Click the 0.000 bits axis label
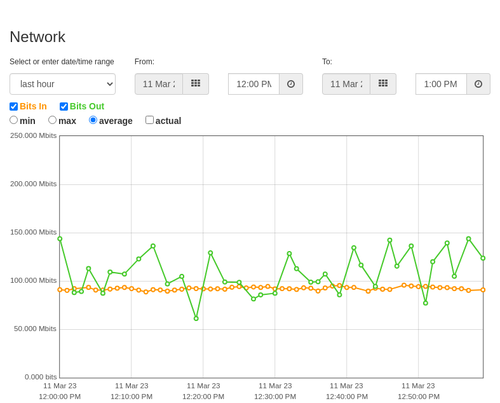Viewport: 500px width, 403px height. tap(41, 377)
